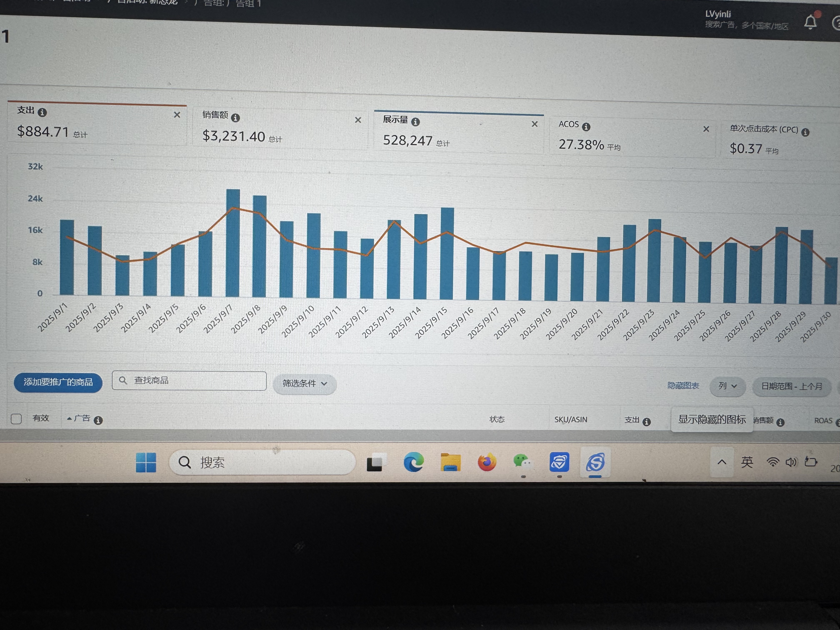Toggle the select-all checkbox in table header
The width and height of the screenshot is (840, 630).
pos(16,419)
